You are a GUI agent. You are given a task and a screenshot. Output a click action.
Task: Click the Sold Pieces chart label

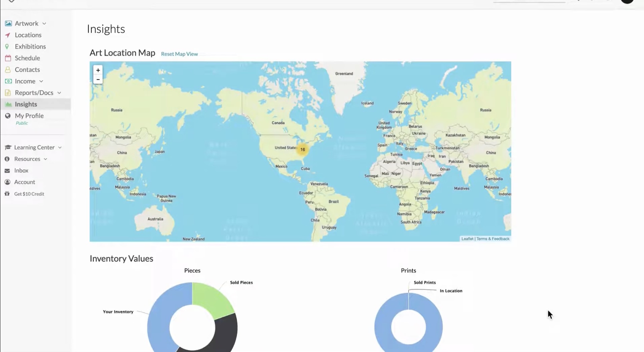241,283
